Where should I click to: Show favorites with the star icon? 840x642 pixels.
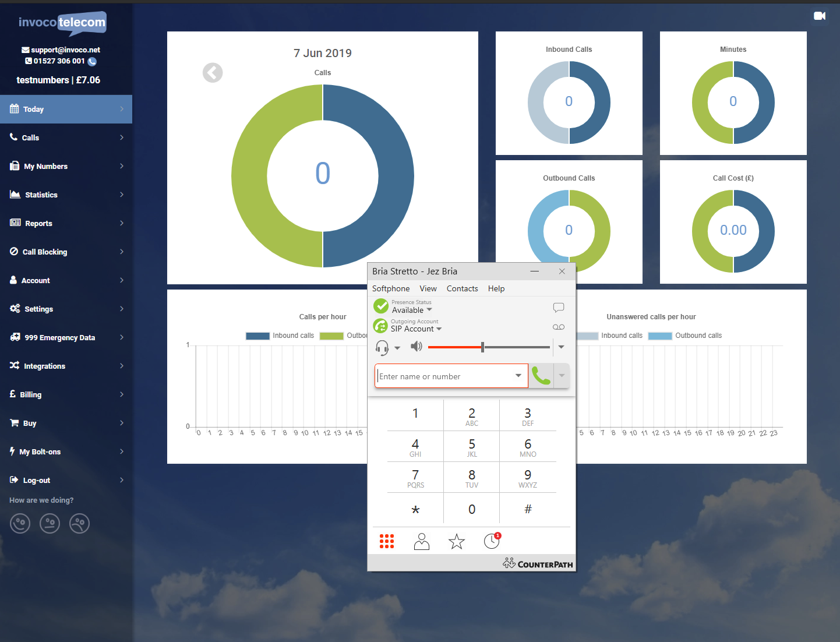457,542
